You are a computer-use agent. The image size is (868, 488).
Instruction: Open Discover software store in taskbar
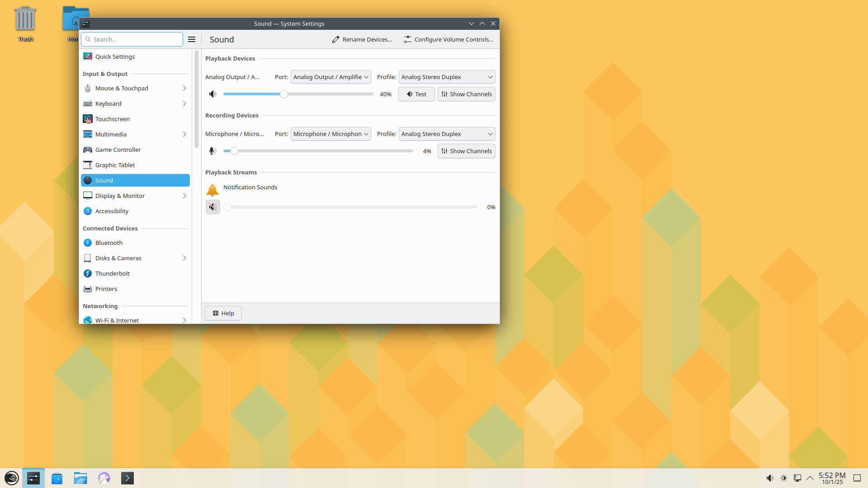[57, 478]
